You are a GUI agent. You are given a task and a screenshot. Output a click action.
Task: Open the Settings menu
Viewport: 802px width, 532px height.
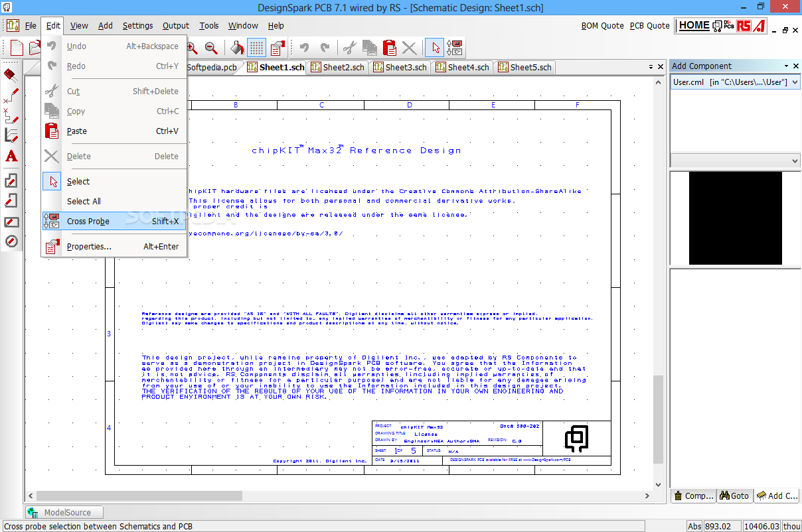click(x=137, y=26)
